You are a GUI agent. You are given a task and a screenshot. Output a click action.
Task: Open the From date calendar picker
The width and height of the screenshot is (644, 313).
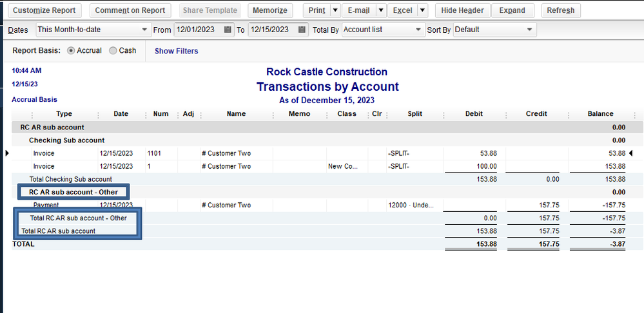(228, 30)
